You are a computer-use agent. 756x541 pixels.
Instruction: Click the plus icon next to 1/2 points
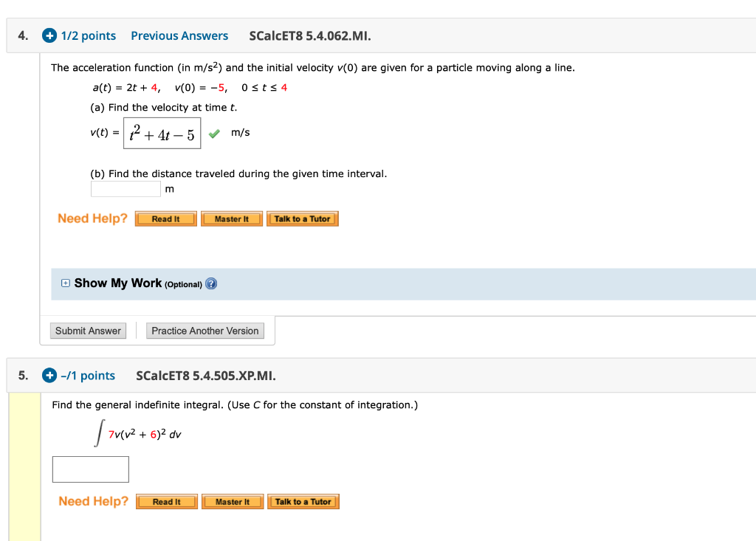(x=49, y=35)
